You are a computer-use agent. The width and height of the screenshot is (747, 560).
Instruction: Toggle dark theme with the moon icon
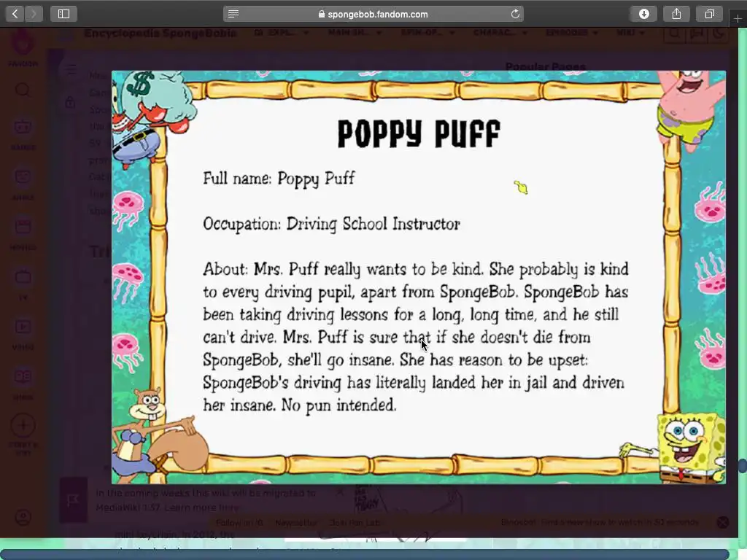(x=719, y=34)
